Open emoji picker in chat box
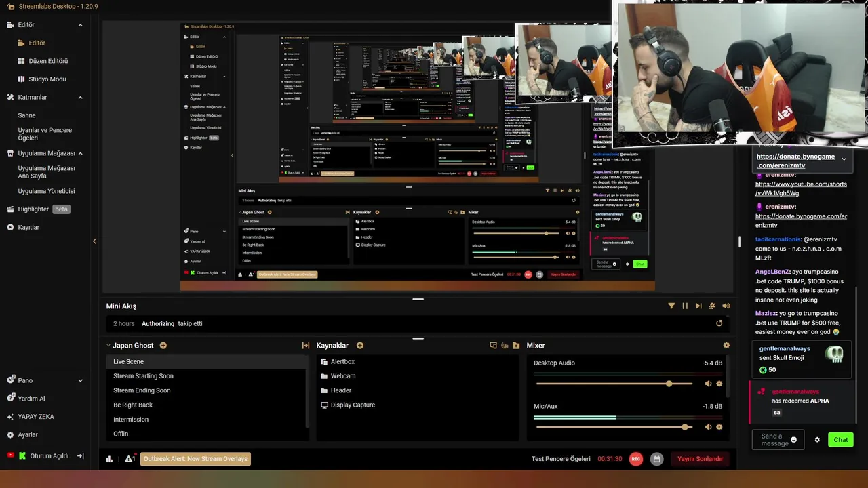868x488 pixels. click(x=793, y=440)
